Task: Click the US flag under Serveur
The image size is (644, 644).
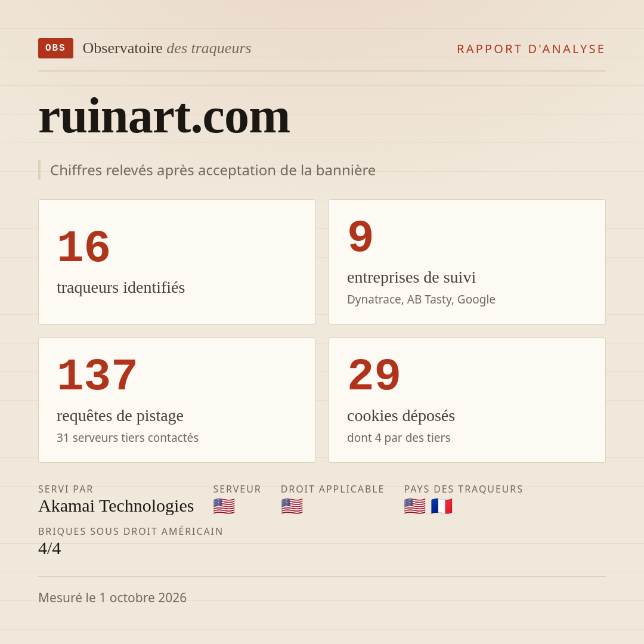Action: (224, 506)
